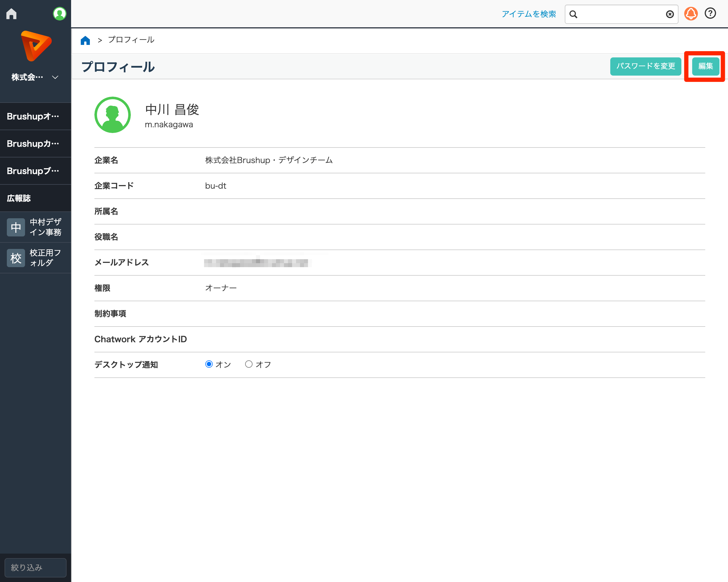Turn desktop notifications オフ

(x=249, y=364)
